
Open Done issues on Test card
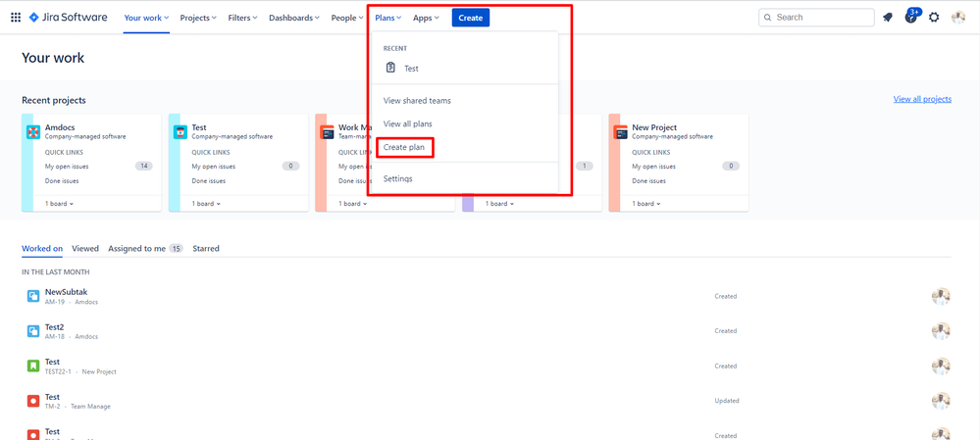[209, 181]
